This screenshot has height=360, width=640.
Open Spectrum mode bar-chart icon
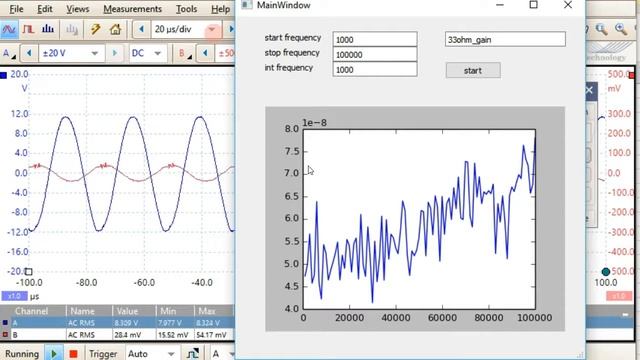pos(48,29)
